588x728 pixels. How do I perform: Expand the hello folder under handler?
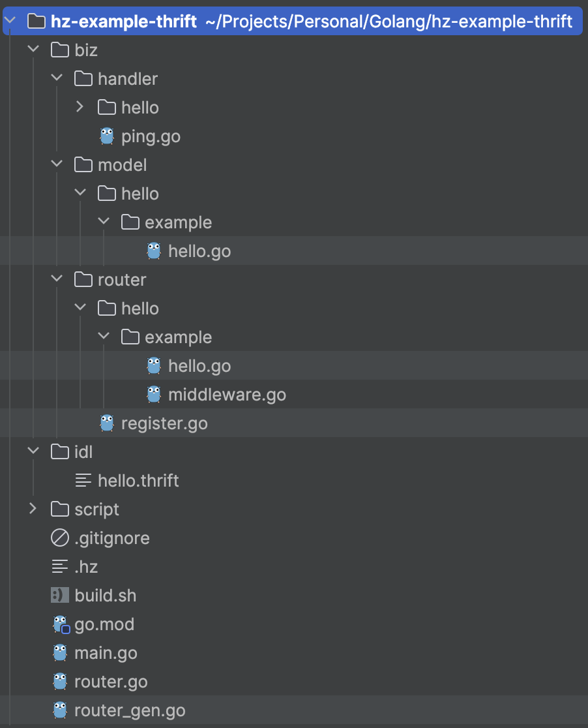coord(80,107)
